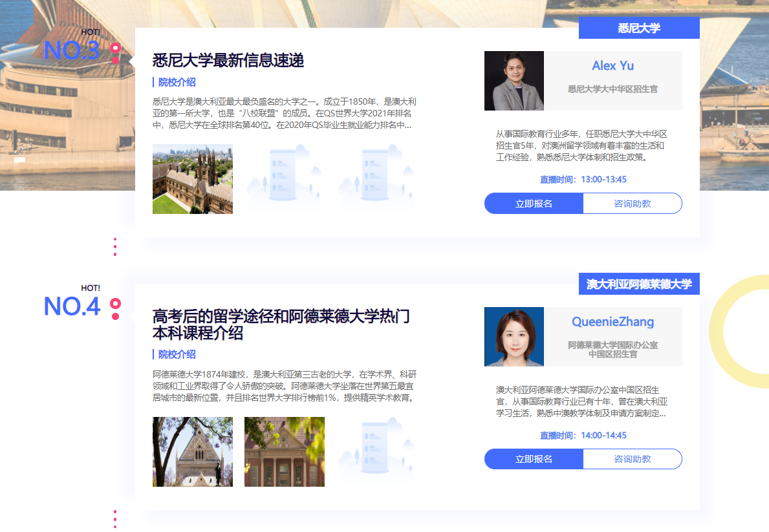Click the NO.4 ranking label
This screenshot has height=532, width=769.
pos(72,306)
